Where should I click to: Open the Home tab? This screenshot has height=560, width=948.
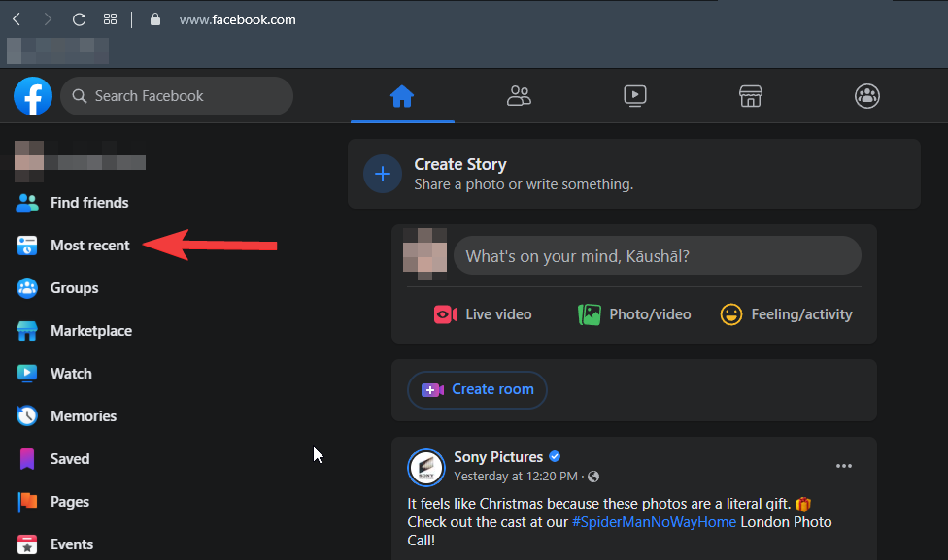point(402,96)
